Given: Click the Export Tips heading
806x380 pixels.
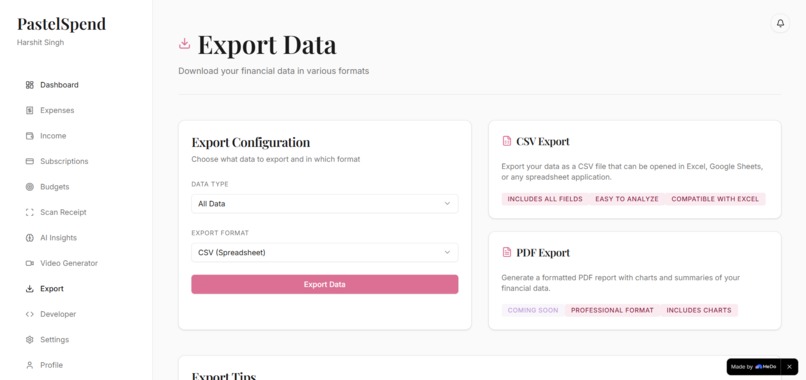Looking at the screenshot, I should coord(224,376).
